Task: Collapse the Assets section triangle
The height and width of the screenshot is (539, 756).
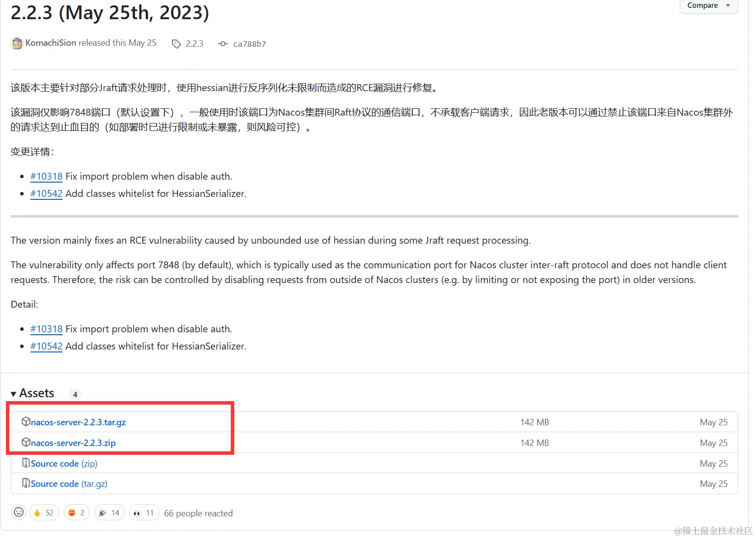Action: click(x=14, y=394)
